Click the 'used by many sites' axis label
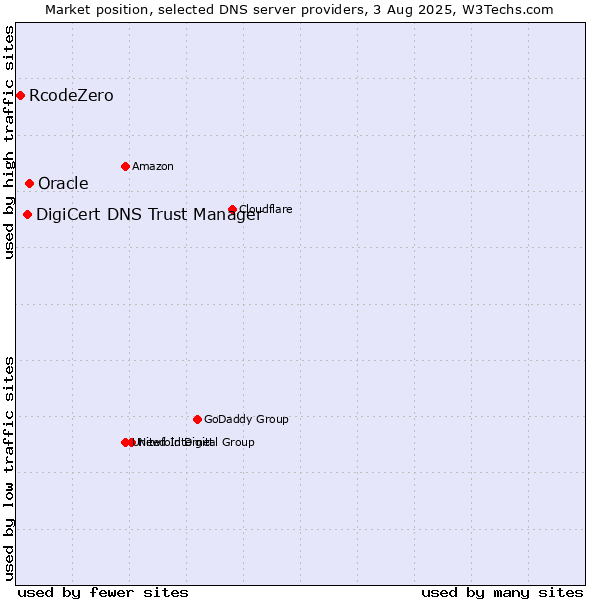 502,593
